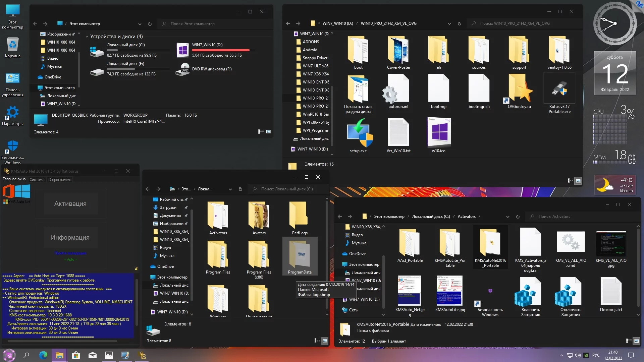This screenshot has width=644, height=362.
Task: Switch to the Система tab in KMSAuto
Action: 37,180
